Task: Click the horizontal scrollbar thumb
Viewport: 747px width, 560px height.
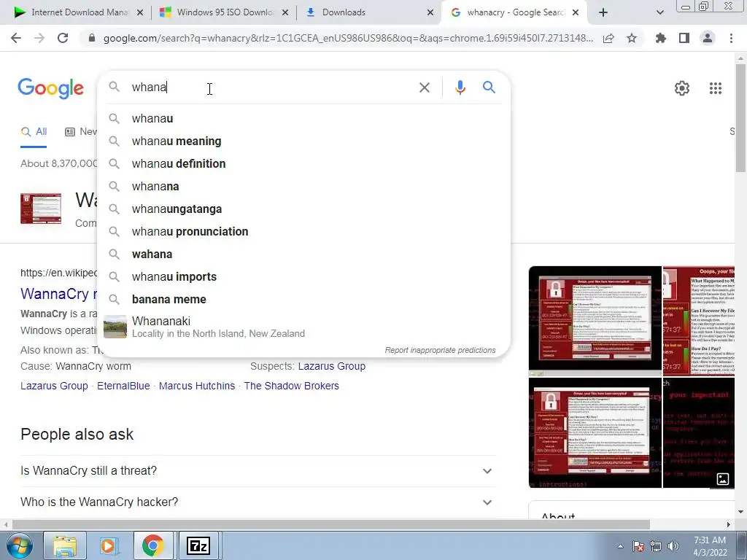Action: (330, 524)
